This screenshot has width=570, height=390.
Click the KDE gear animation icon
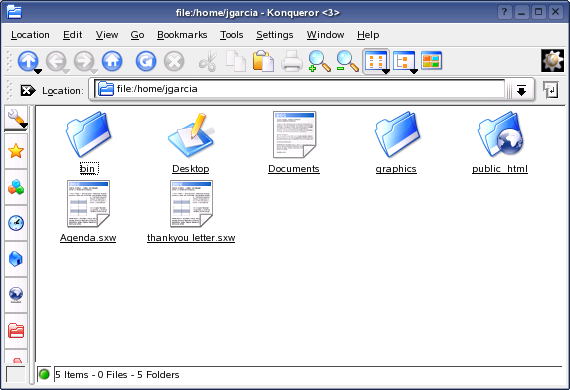click(x=553, y=61)
